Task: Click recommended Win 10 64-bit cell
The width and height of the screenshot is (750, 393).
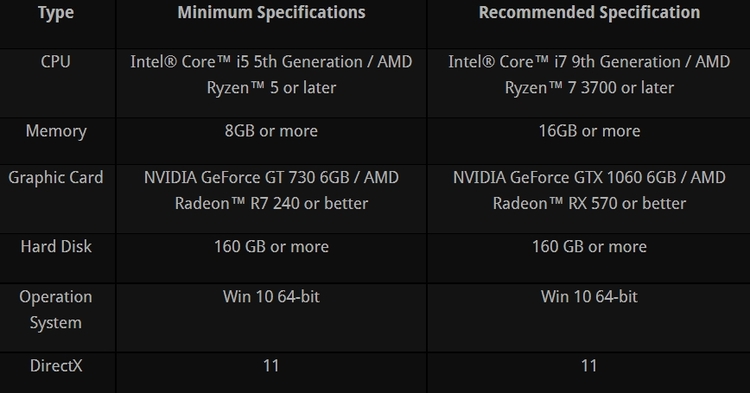Action: click(x=589, y=296)
